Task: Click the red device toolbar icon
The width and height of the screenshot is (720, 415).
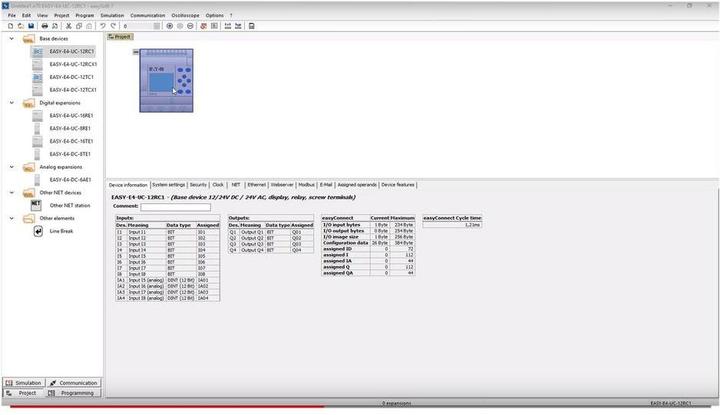Action: [x=203, y=26]
